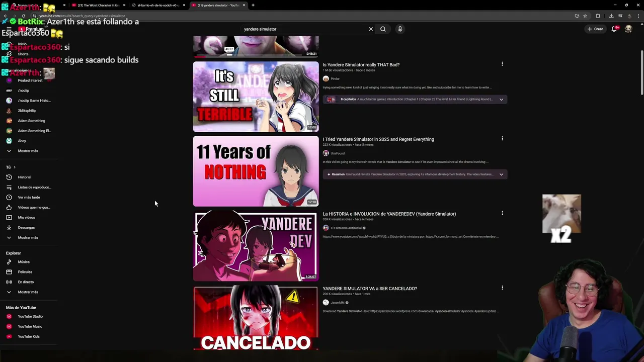
Task: Open title La HISTORIA e INVOLUCION de YANDEREDEV
Action: coord(389,214)
